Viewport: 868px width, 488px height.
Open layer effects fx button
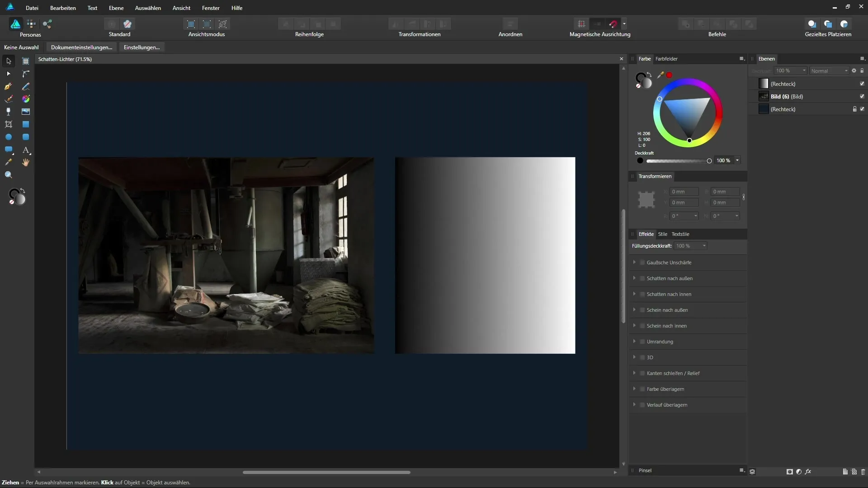coord(808,471)
